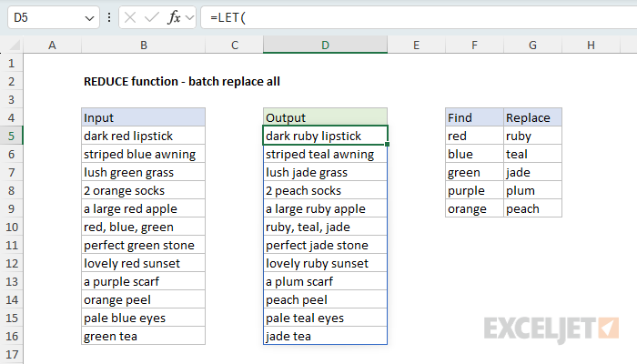Click the 'Replace' header cell

532,117
